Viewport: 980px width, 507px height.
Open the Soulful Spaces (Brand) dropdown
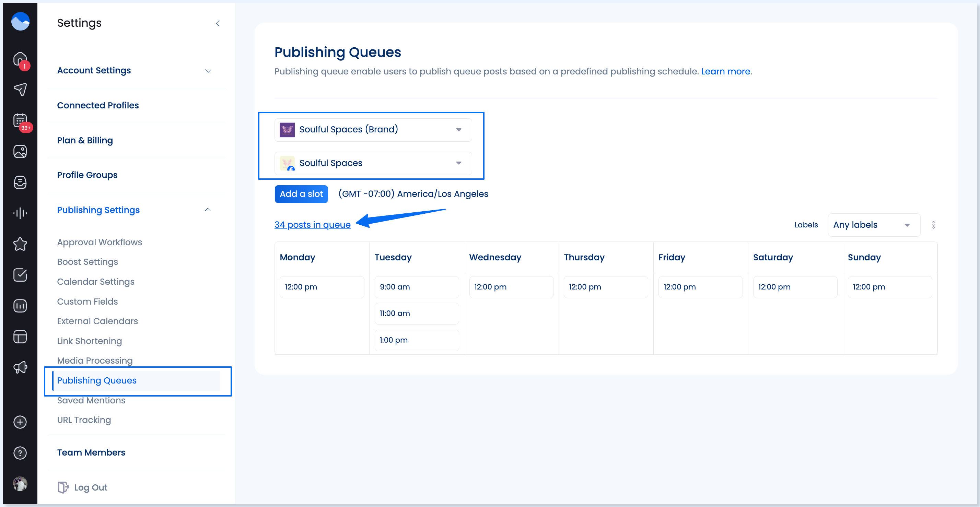[x=373, y=130]
